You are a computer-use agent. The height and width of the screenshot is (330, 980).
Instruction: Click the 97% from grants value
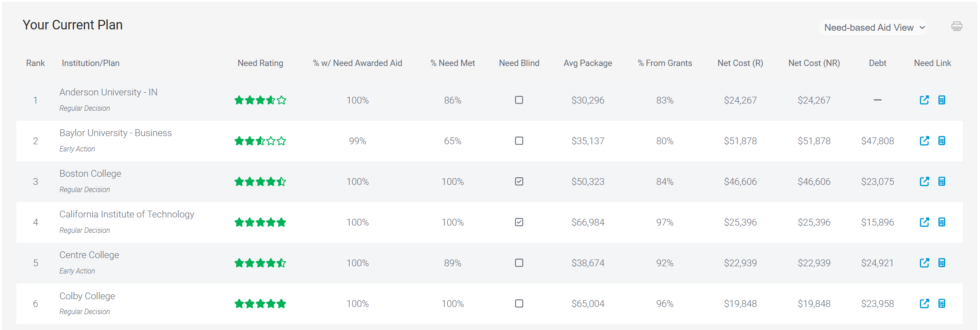click(x=665, y=222)
